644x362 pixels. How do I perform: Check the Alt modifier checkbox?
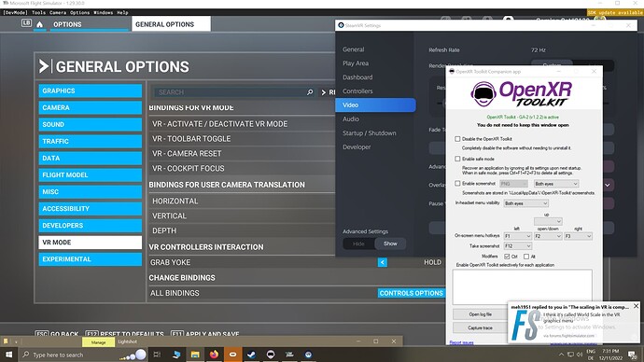[x=526, y=257]
